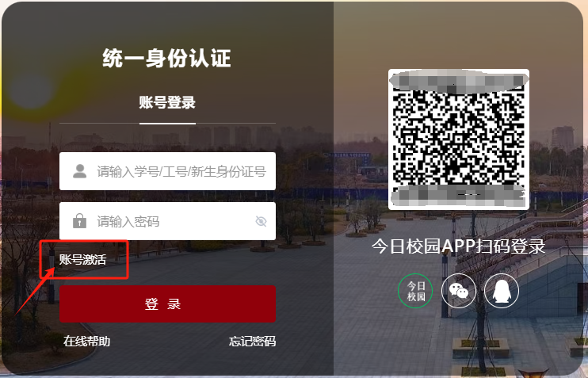Image resolution: width=588 pixels, height=378 pixels.
Task: Click the blurred strip below the QR code
Action: click(x=458, y=196)
